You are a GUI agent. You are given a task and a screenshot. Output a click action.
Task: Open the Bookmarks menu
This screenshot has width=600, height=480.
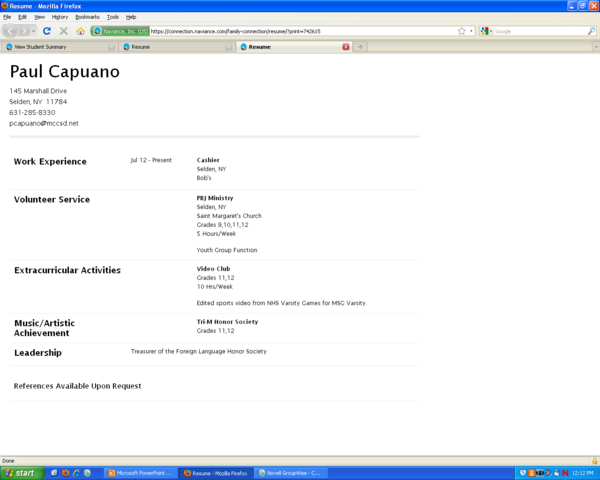point(87,17)
